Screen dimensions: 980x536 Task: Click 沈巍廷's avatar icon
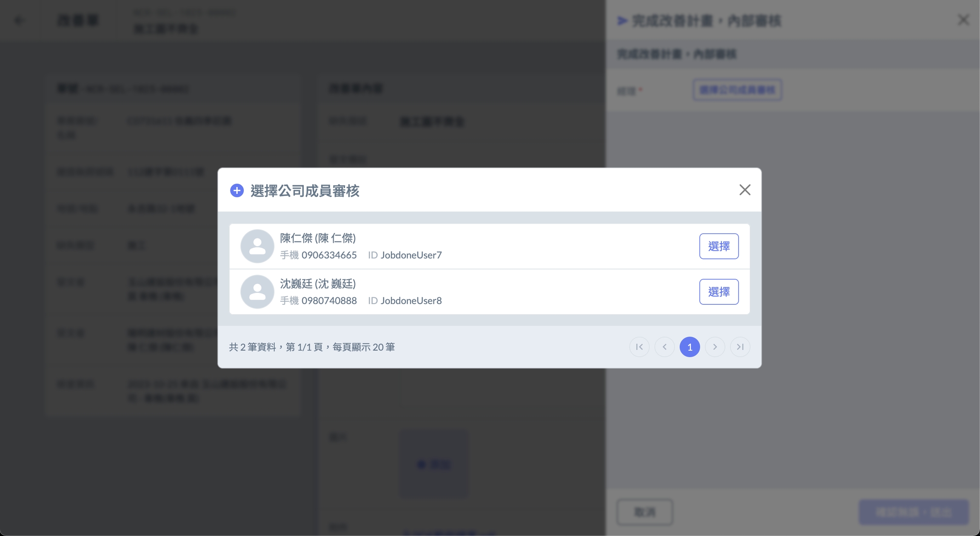257,292
